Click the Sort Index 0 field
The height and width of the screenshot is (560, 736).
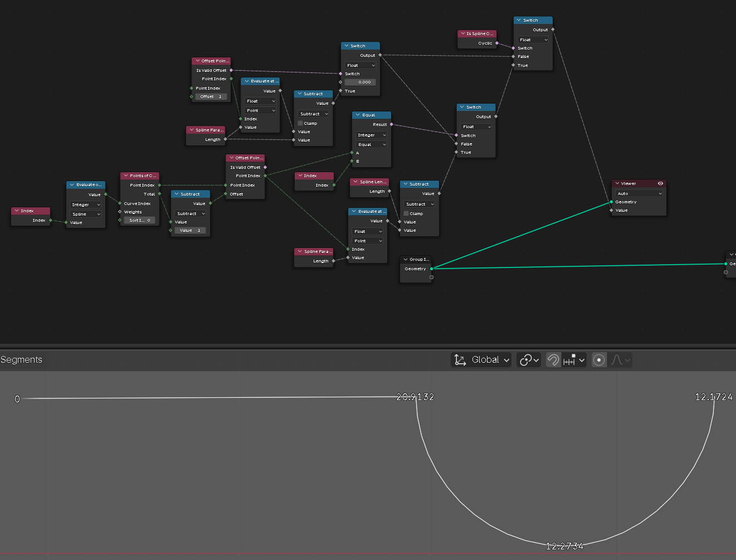coord(139,220)
